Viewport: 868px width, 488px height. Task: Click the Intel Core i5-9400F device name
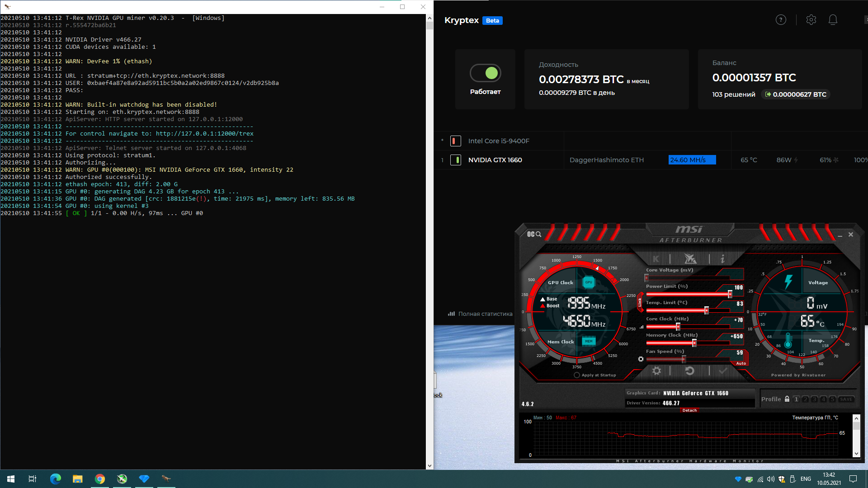click(499, 141)
